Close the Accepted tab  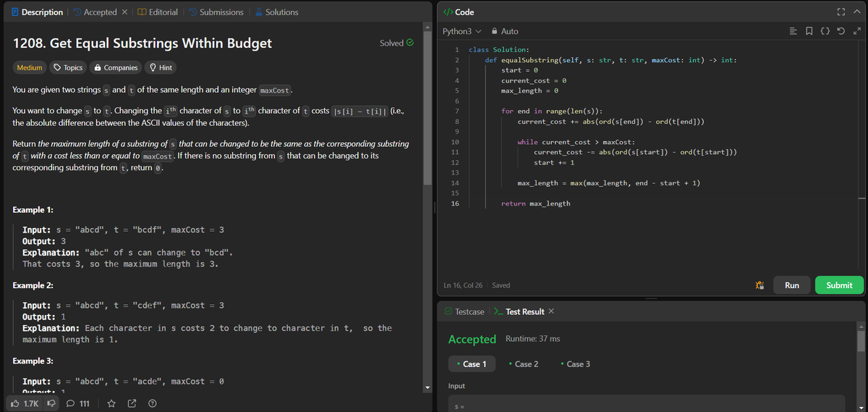pos(124,12)
